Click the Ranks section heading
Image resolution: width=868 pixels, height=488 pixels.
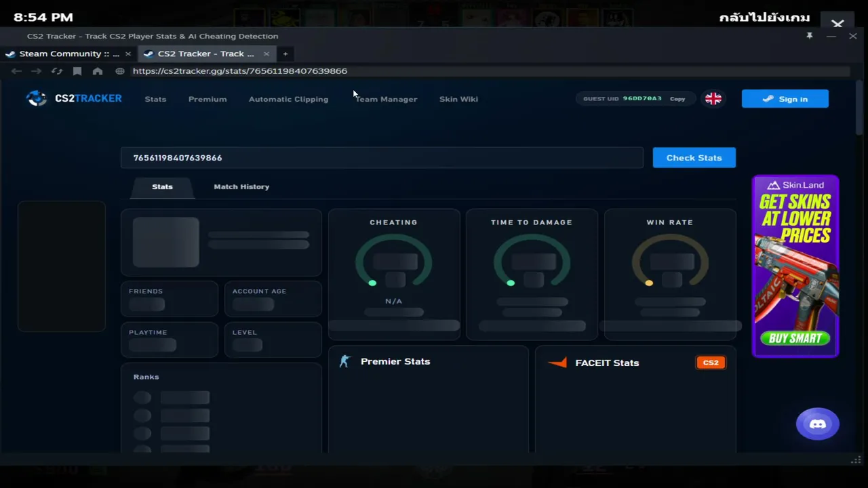[146, 377]
